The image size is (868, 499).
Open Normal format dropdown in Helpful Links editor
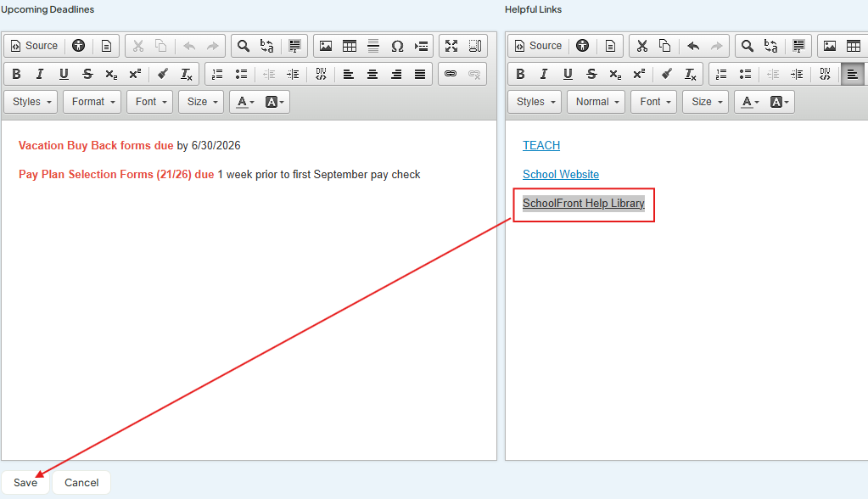click(x=596, y=102)
